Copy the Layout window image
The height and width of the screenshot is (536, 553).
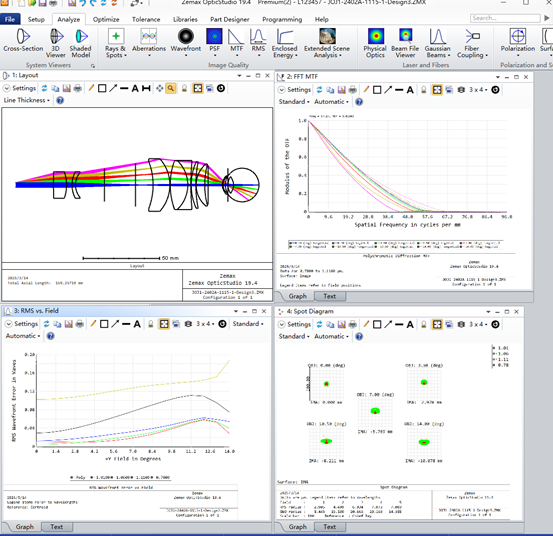(x=55, y=88)
